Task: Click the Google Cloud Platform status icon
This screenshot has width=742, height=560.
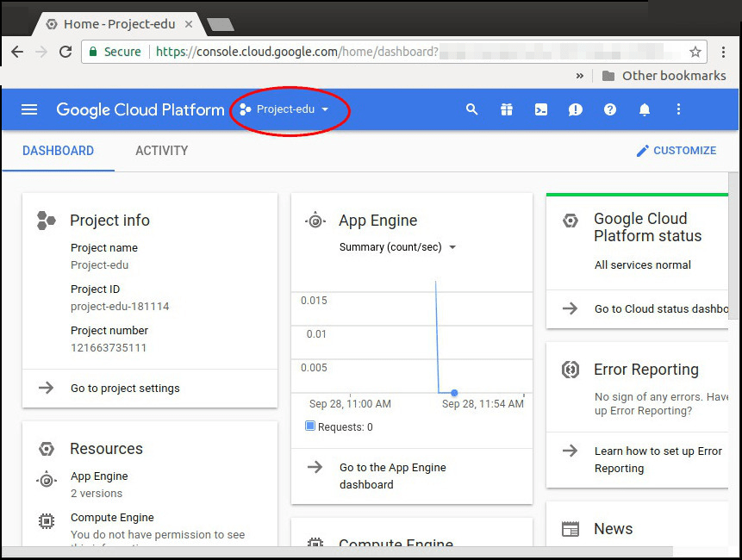Action: tap(571, 221)
